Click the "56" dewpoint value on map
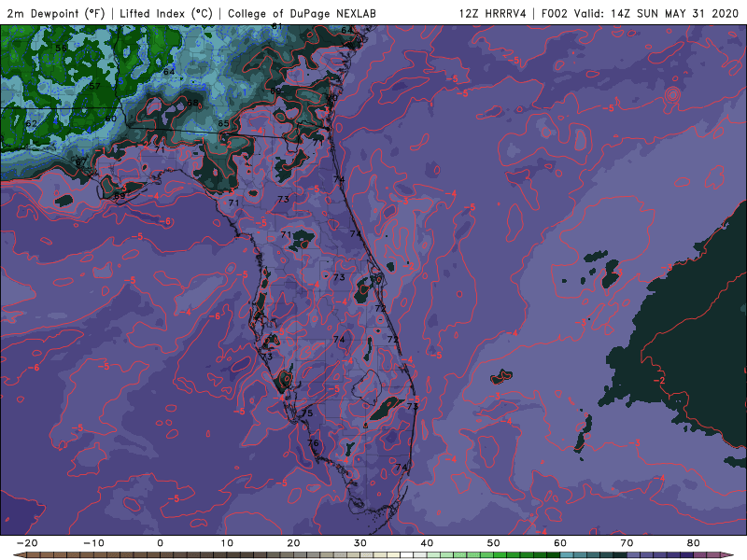Viewport: 747px width, 560px height. tap(61, 49)
